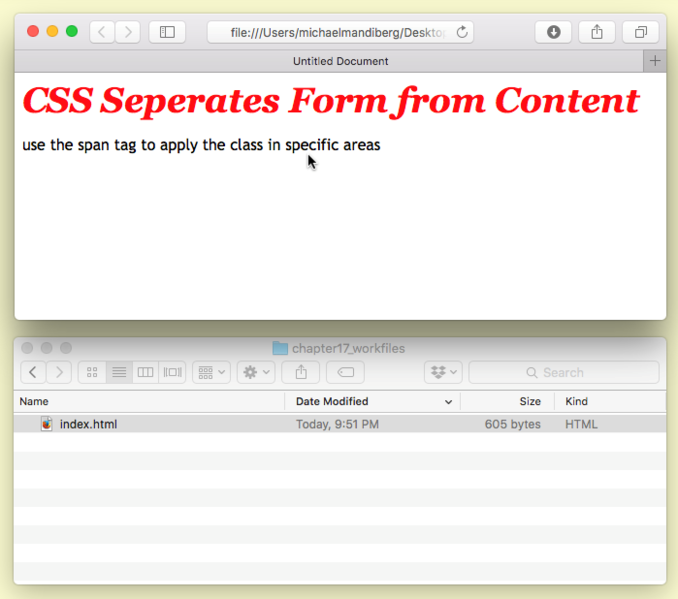Switch Finder to icon view

(x=92, y=373)
